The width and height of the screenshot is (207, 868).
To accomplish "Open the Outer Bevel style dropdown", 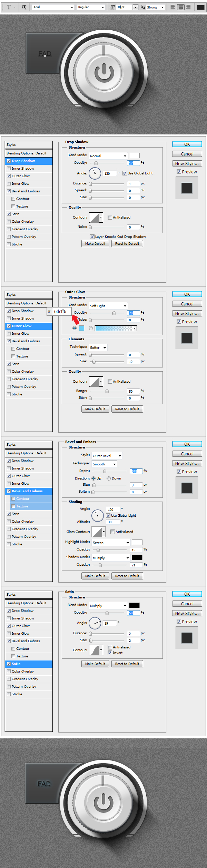I will (107, 456).
